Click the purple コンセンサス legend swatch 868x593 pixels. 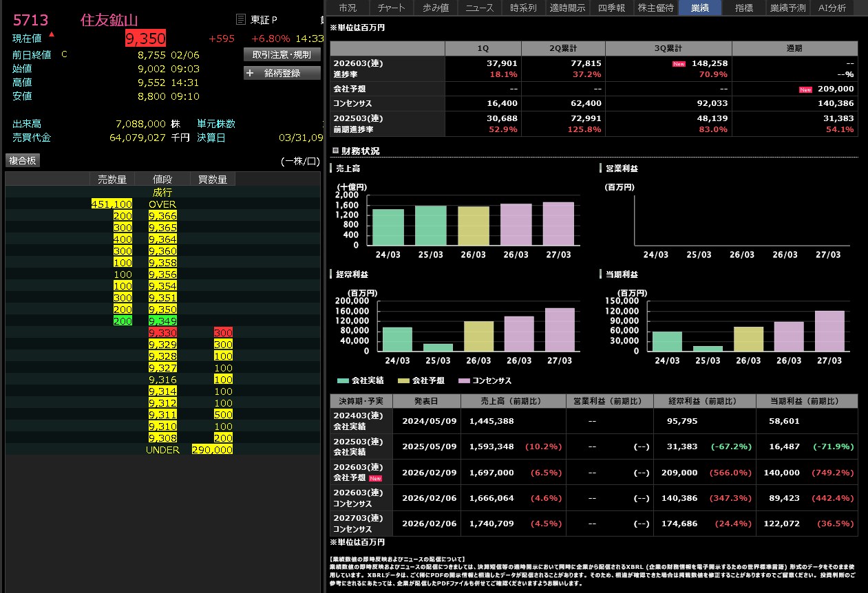462,380
